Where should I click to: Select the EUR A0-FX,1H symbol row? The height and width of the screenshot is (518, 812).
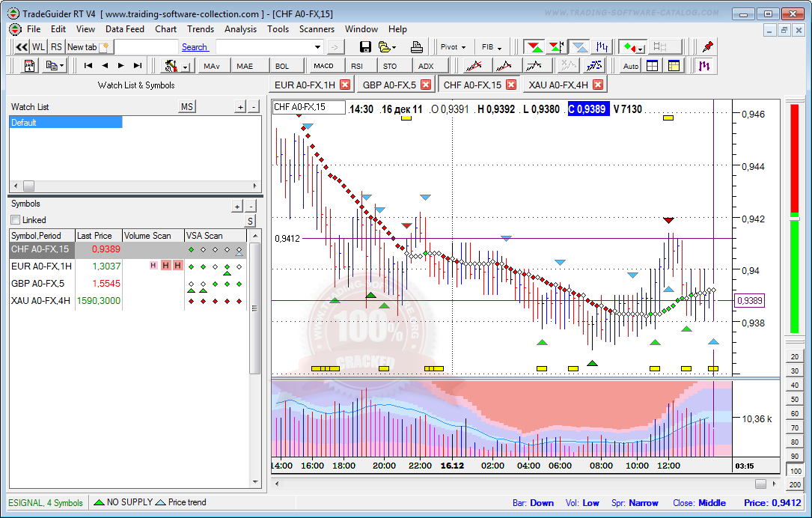(x=41, y=266)
